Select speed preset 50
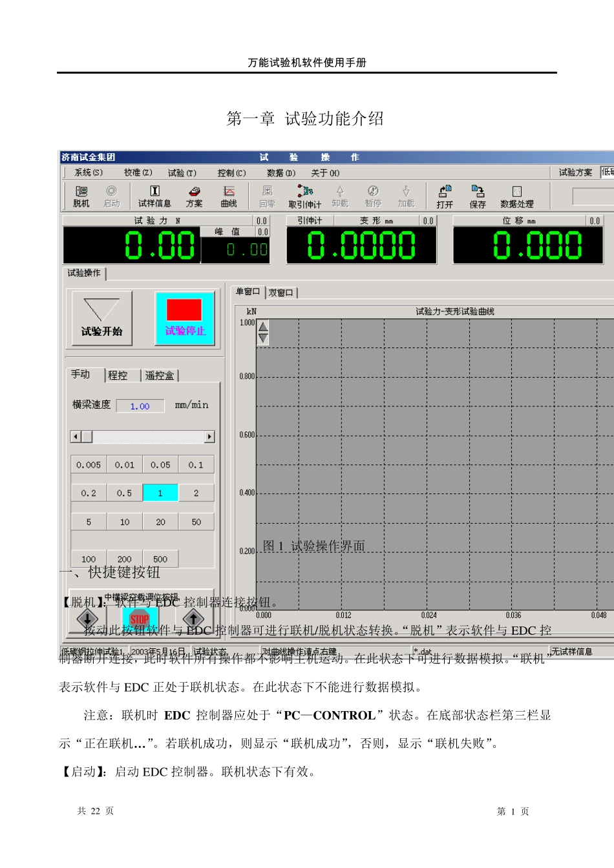This screenshot has height=868, width=614. tap(196, 522)
